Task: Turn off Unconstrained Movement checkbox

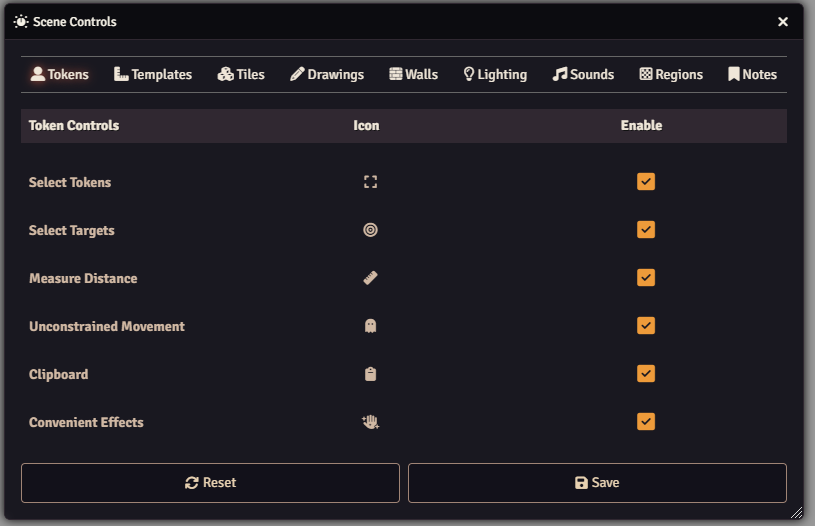Action: click(646, 326)
